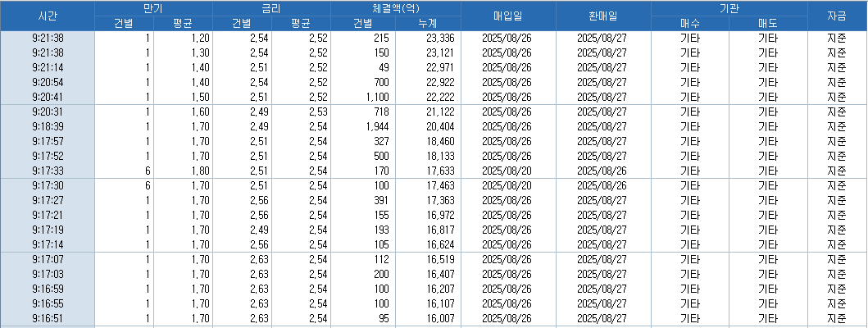Click the 금리 group header
This screenshot has width=868, height=328.
click(271, 7)
